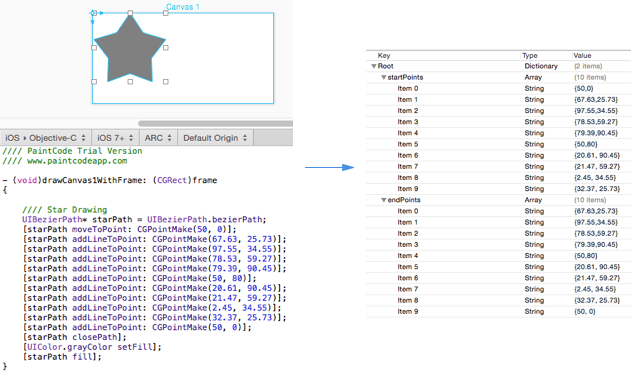The height and width of the screenshot is (372, 636).
Task: Open the Default Origin dropdown
Action: point(215,138)
